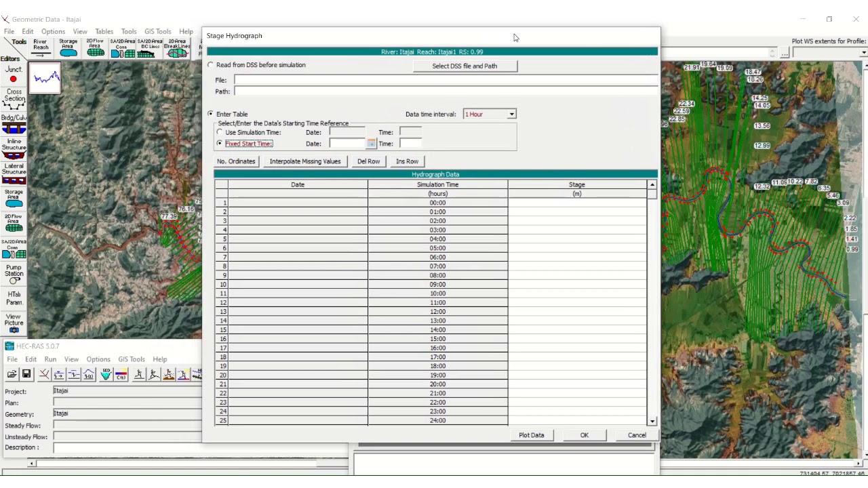
Task: Choose Fixed Start Time radio option
Action: [220, 144]
